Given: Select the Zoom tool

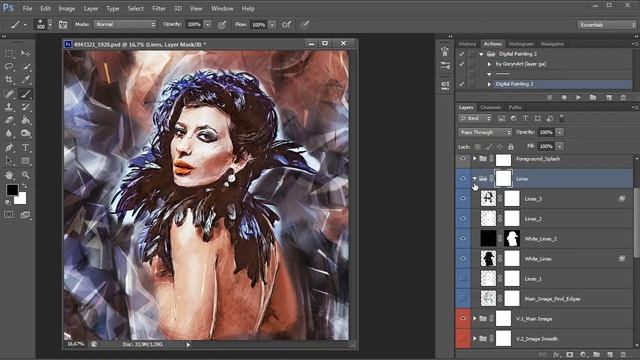Looking at the screenshot, I should coord(25,175).
